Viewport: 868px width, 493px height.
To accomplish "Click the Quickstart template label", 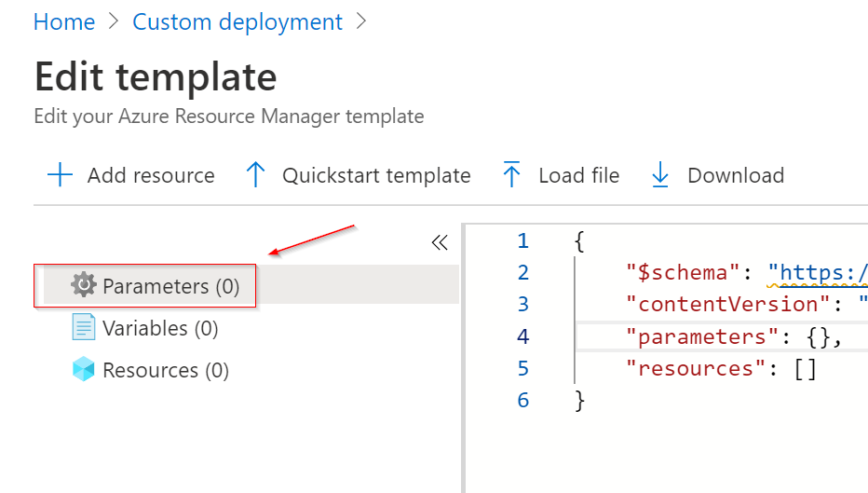I will tap(376, 175).
